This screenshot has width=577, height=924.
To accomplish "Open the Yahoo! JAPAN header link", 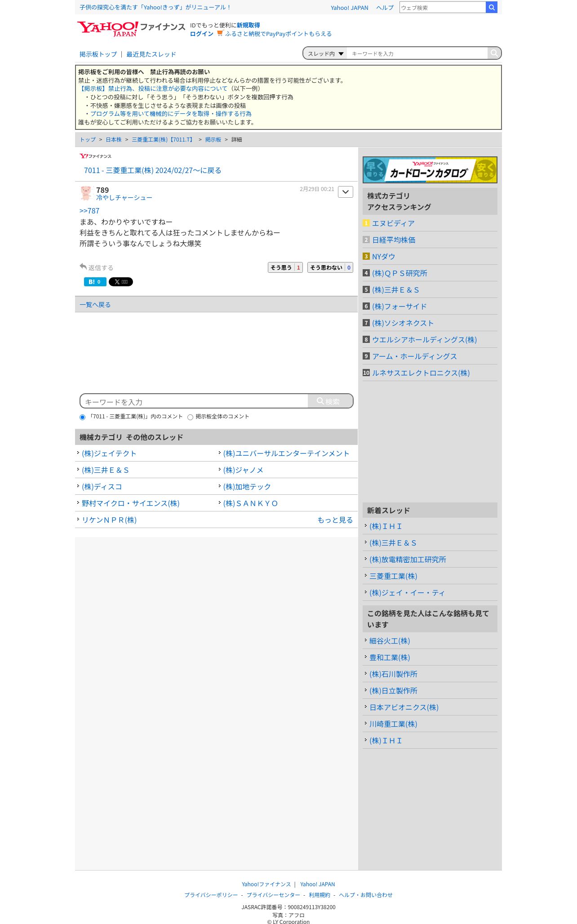I will click(x=349, y=8).
